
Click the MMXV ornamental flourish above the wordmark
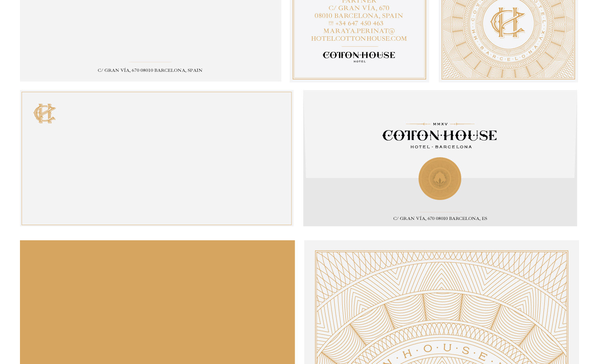click(x=439, y=124)
